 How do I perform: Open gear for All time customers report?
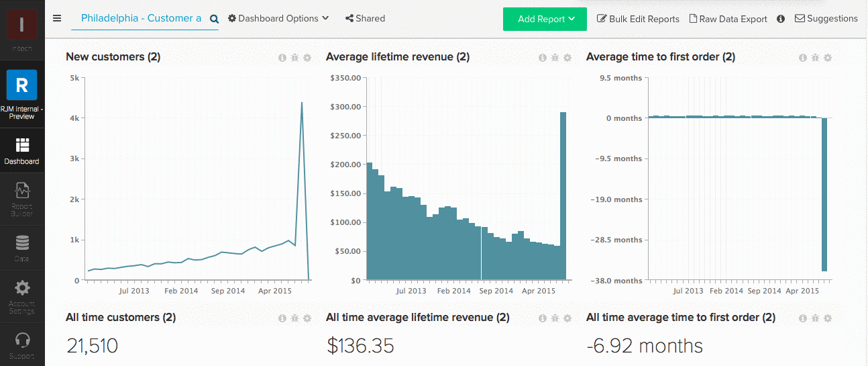tap(307, 318)
